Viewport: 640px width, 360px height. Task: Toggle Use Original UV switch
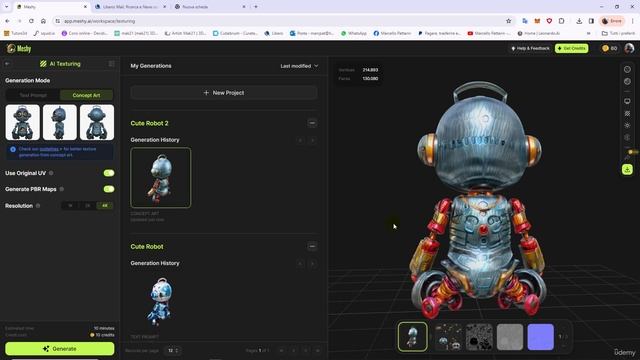[x=109, y=173]
